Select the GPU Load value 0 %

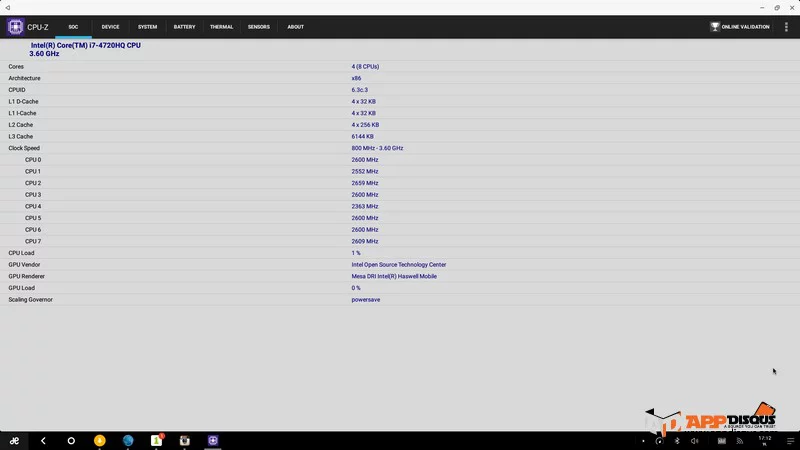point(356,288)
